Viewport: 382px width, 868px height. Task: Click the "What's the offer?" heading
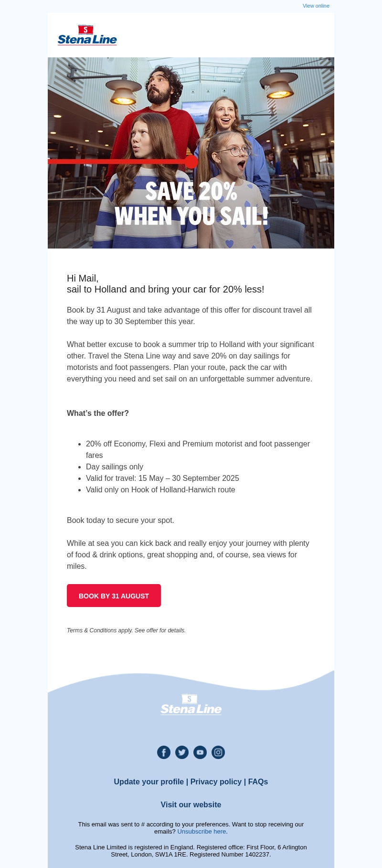coord(98,413)
